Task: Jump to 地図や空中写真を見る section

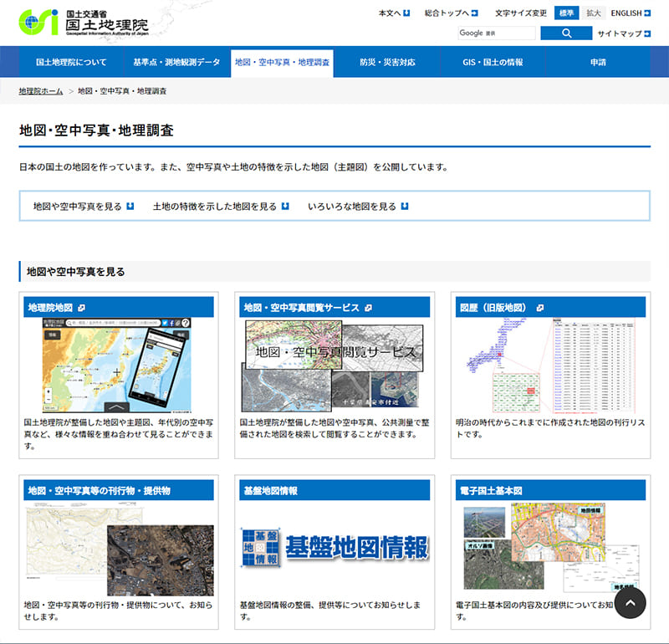Action: click(83, 206)
